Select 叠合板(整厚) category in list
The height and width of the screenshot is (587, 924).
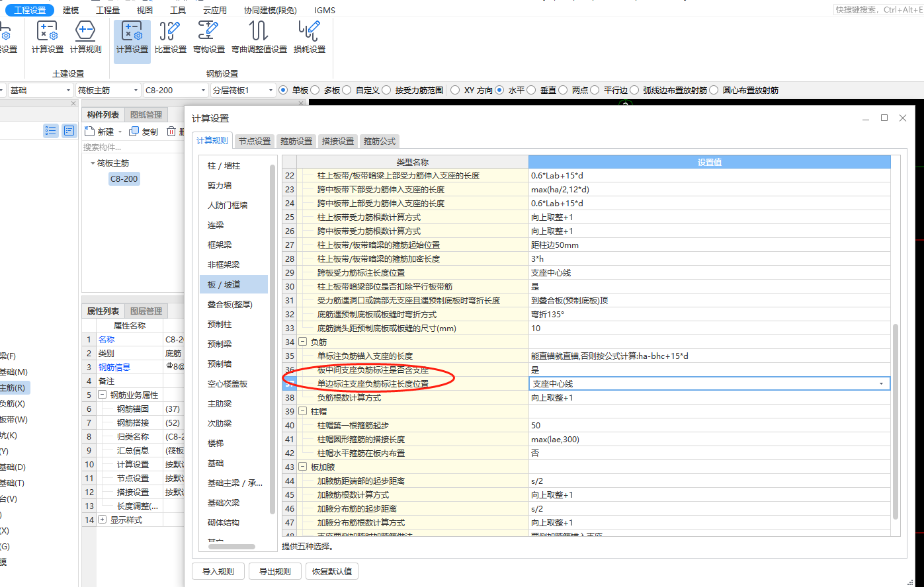click(233, 305)
